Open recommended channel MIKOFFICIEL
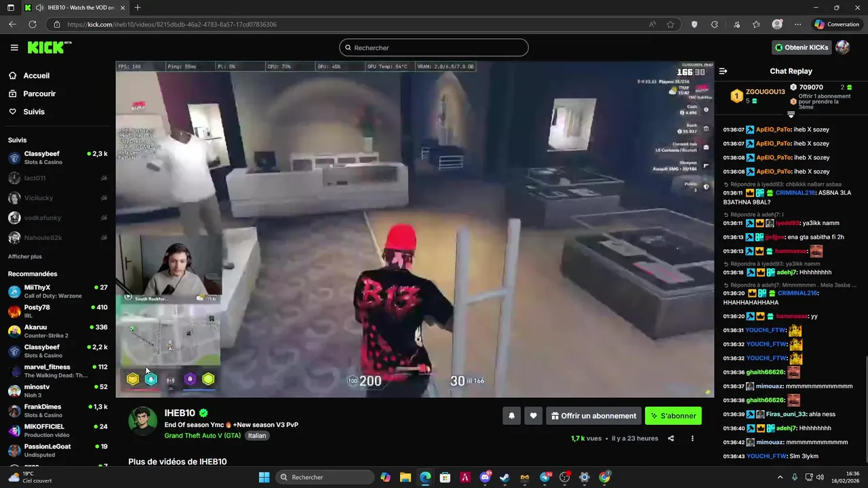The width and height of the screenshot is (868, 488). [58, 430]
